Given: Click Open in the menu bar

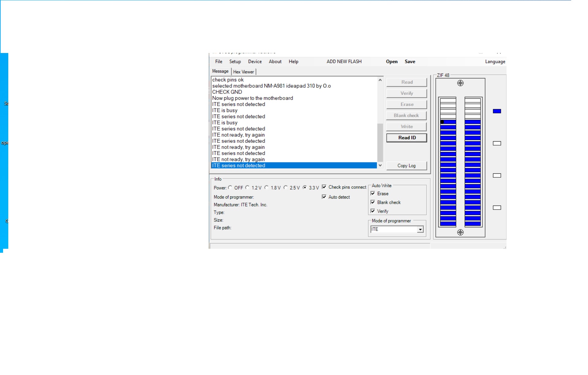Looking at the screenshot, I should click(392, 62).
